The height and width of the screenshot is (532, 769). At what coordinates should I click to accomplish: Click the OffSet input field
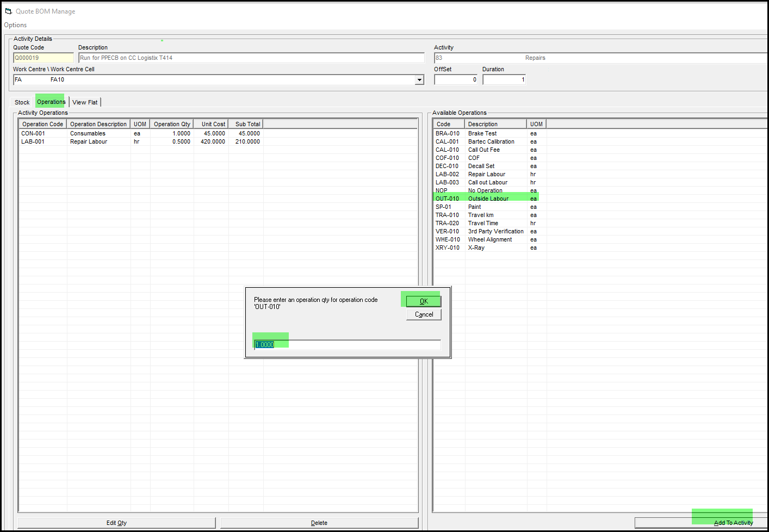455,80
